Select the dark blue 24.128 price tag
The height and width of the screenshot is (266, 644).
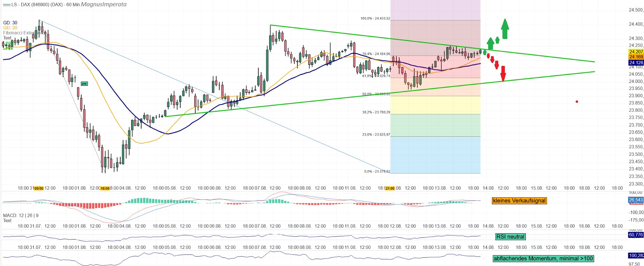pos(636,63)
